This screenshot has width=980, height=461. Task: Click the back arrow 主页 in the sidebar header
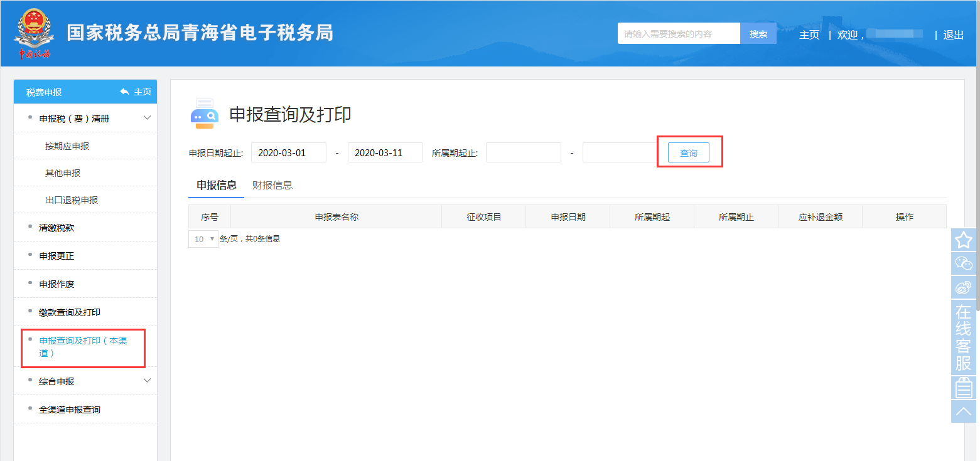[x=136, y=92]
